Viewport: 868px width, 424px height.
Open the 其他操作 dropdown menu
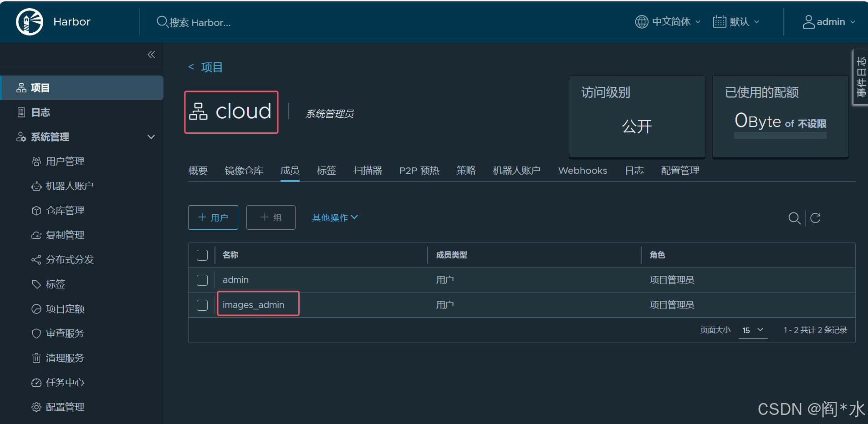[x=335, y=217]
